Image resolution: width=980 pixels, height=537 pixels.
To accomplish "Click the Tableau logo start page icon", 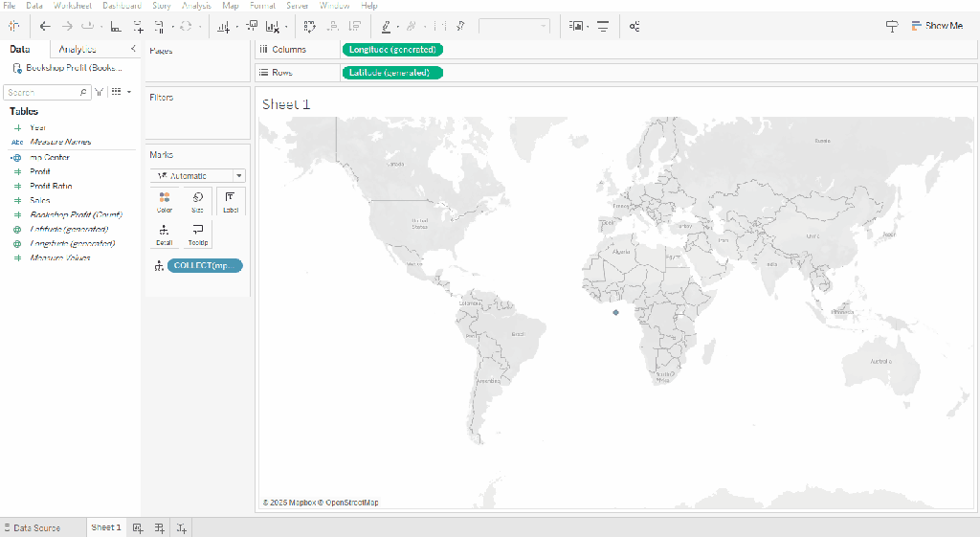I will tap(13, 27).
